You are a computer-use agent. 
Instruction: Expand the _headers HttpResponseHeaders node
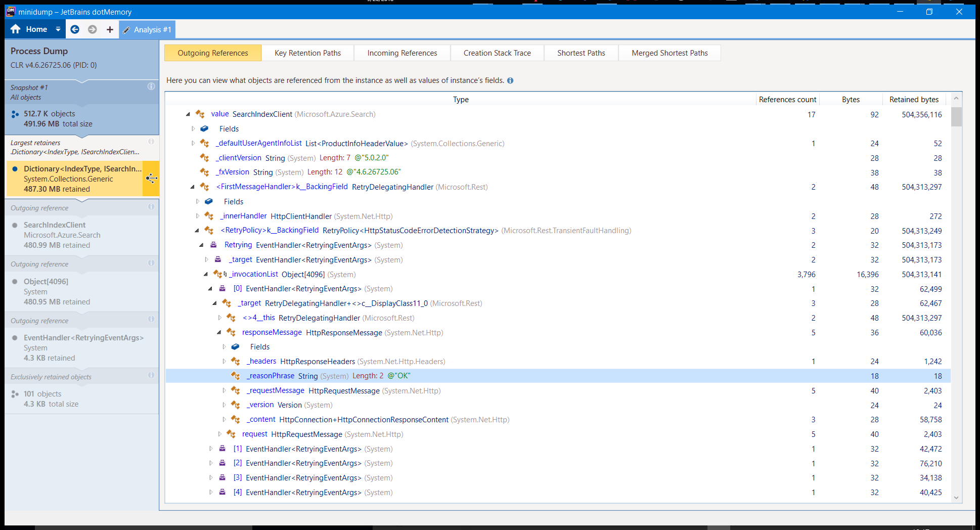[x=224, y=361]
